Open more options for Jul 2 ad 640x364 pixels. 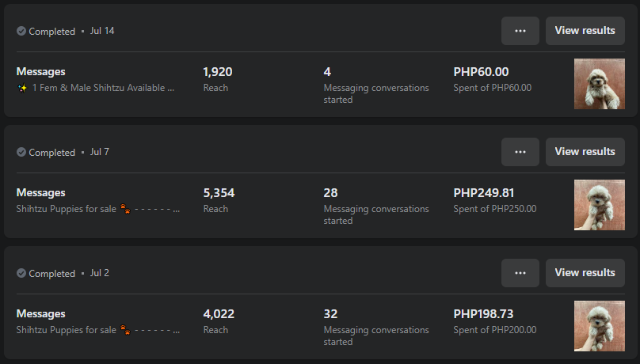[x=520, y=273]
